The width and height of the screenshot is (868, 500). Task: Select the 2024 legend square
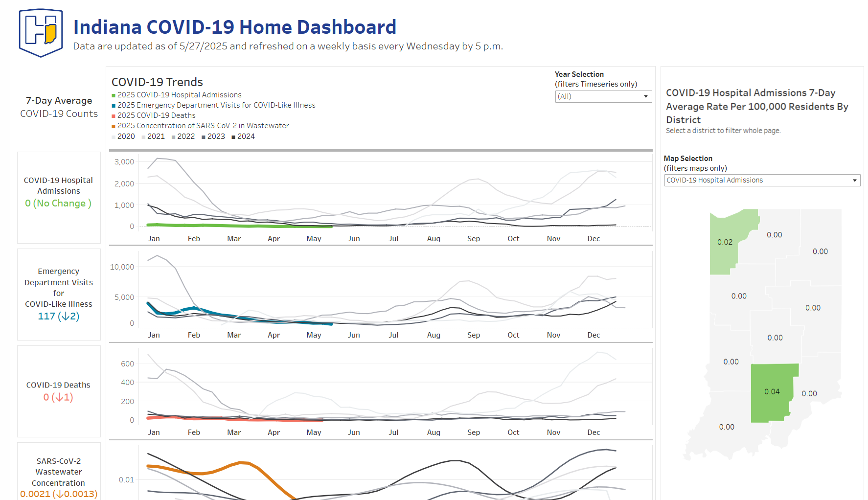point(232,136)
